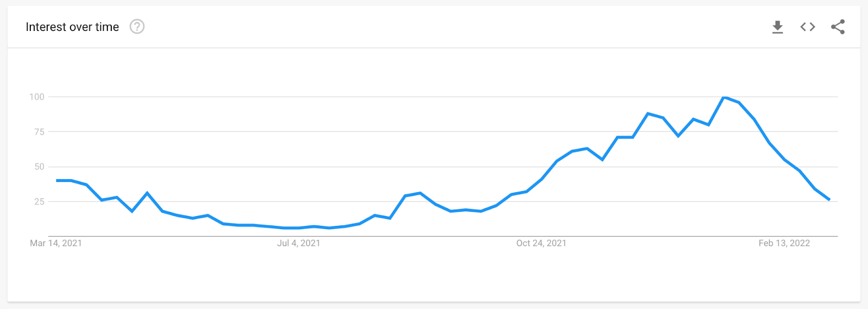Click the line's highest peak at 100
This screenshot has height=309, width=868.
(x=724, y=97)
